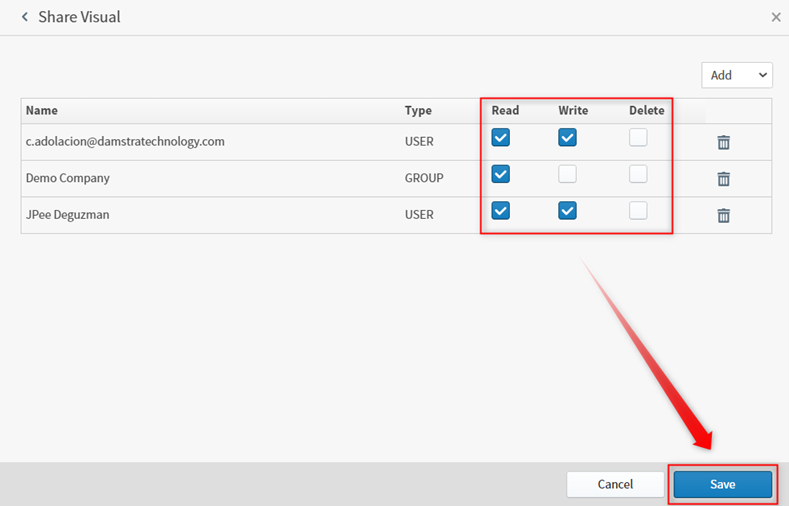This screenshot has width=789, height=506.
Task: Click the Write column header
Action: [573, 111]
